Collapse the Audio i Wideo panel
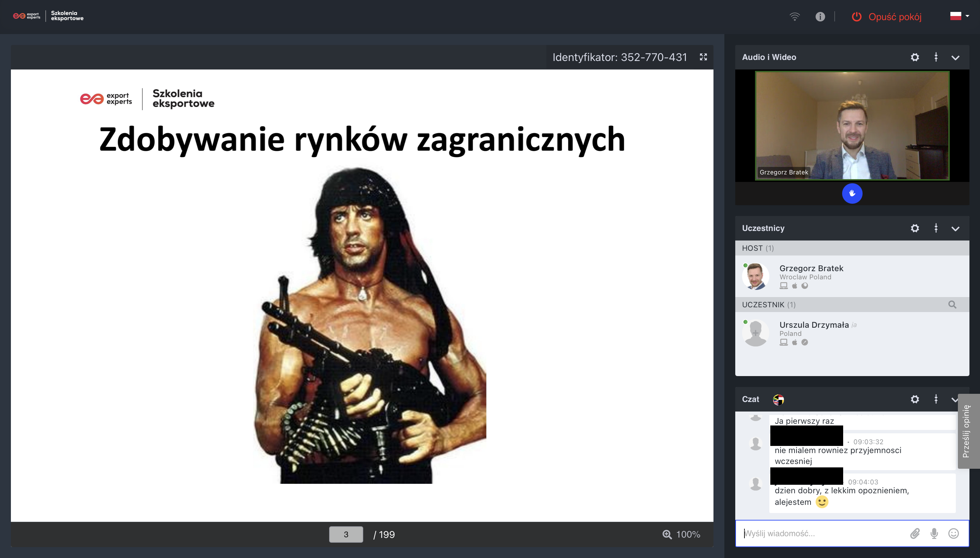The image size is (980, 558). (955, 58)
